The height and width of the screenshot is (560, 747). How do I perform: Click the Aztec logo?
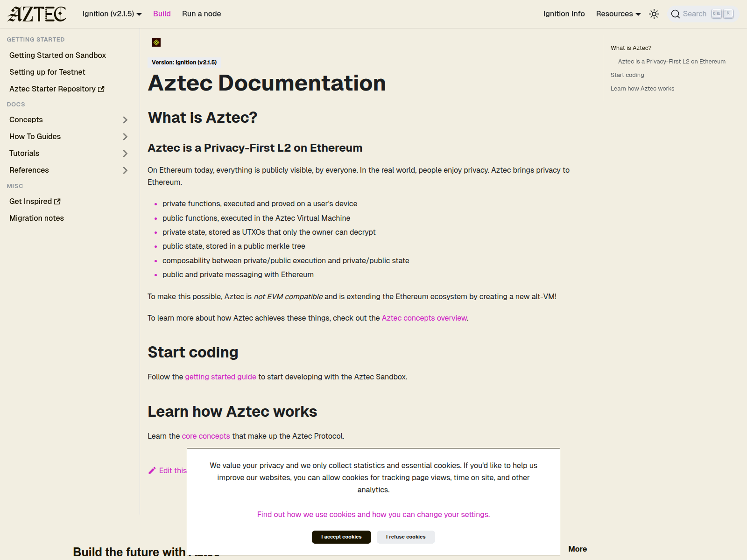tap(37, 14)
